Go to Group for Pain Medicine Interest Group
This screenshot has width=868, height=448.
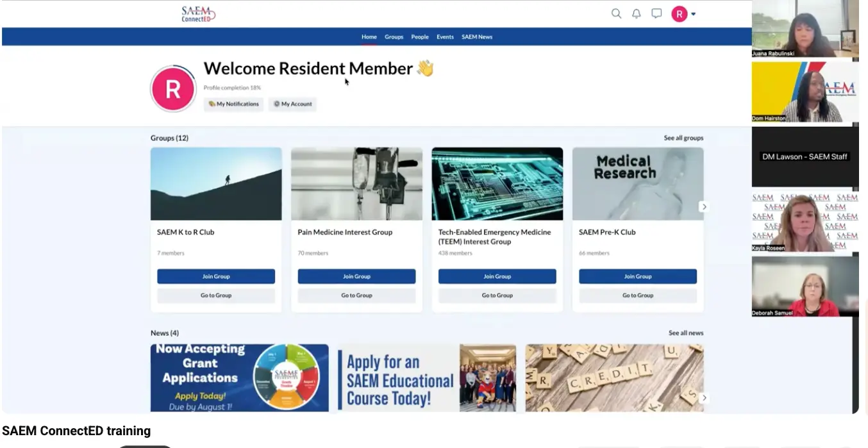pos(356,295)
